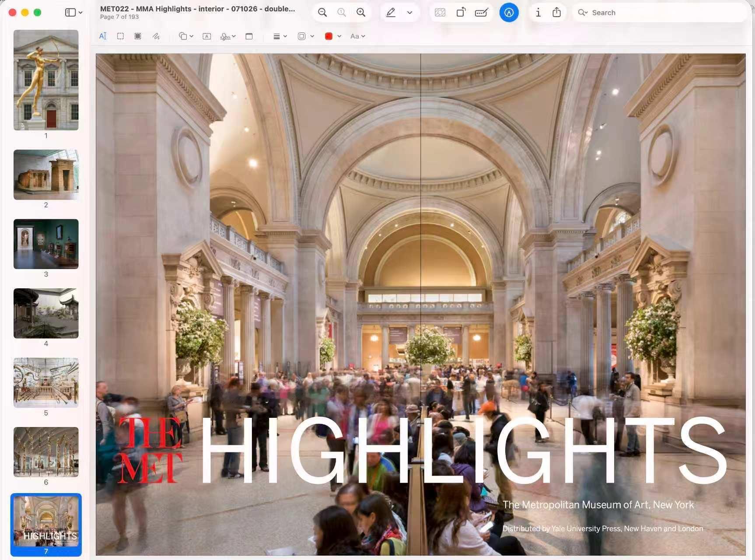755x560 pixels.
Task: Select page 3 thumbnail of green gallery
Action: (x=46, y=244)
